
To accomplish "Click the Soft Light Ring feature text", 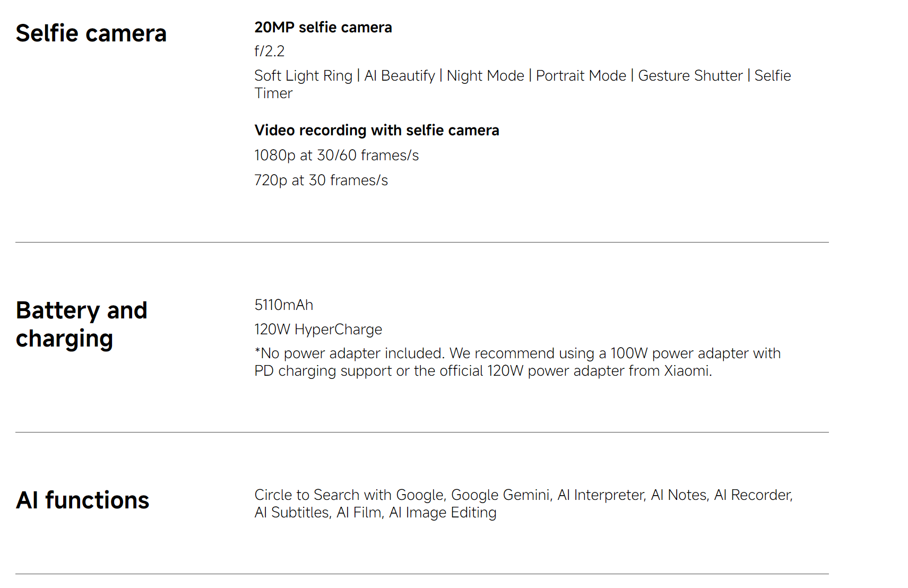I will point(303,76).
